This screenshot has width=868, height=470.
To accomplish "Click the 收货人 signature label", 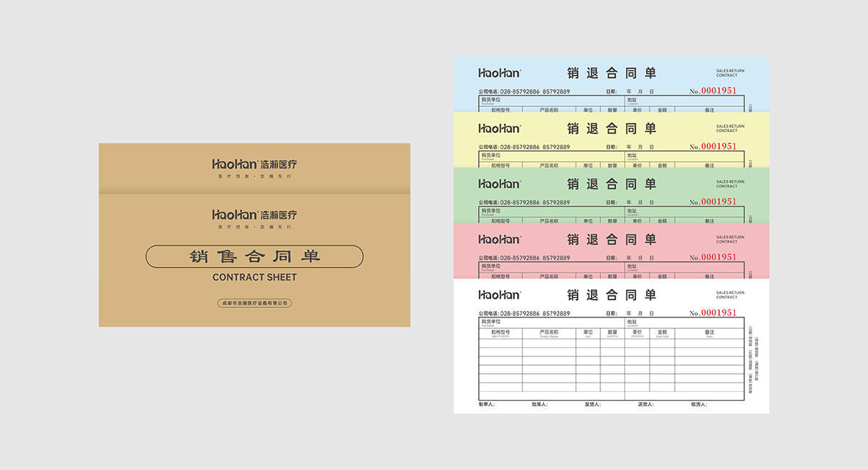I will (x=699, y=404).
